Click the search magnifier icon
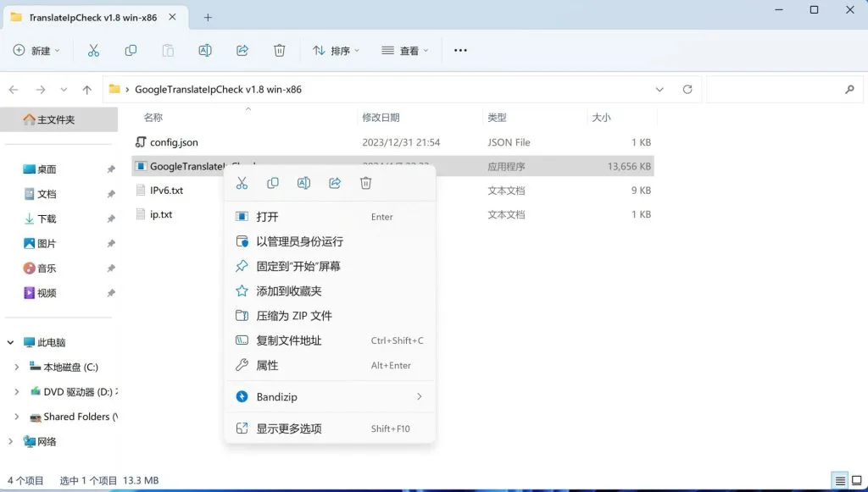The width and height of the screenshot is (868, 492). tap(849, 90)
